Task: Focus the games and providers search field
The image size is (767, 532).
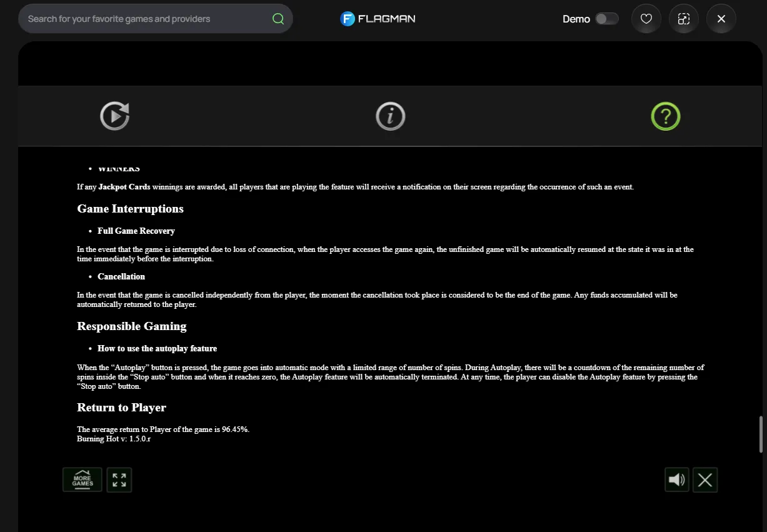Action: point(156,19)
